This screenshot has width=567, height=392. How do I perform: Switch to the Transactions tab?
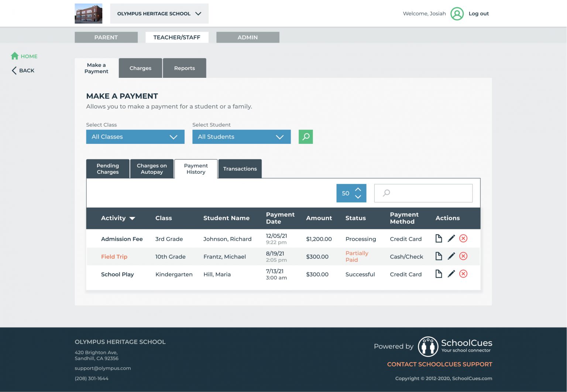point(240,169)
